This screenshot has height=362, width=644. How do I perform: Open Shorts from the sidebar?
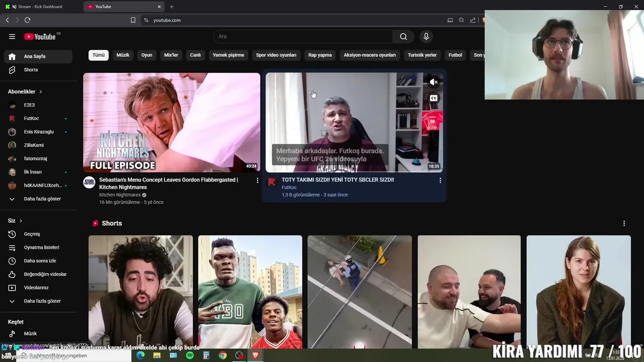click(38, 70)
